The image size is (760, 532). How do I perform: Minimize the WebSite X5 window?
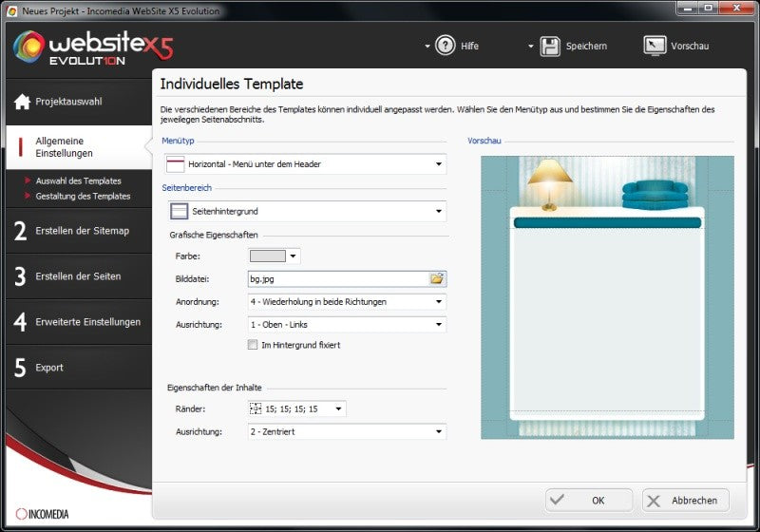pos(688,8)
